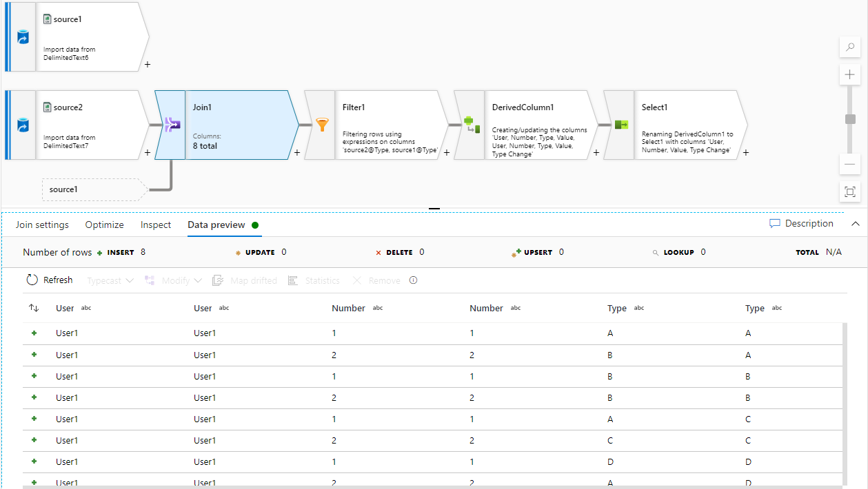Add transformation after Filter1 node
This screenshot has height=489, width=868.
pos(447,153)
